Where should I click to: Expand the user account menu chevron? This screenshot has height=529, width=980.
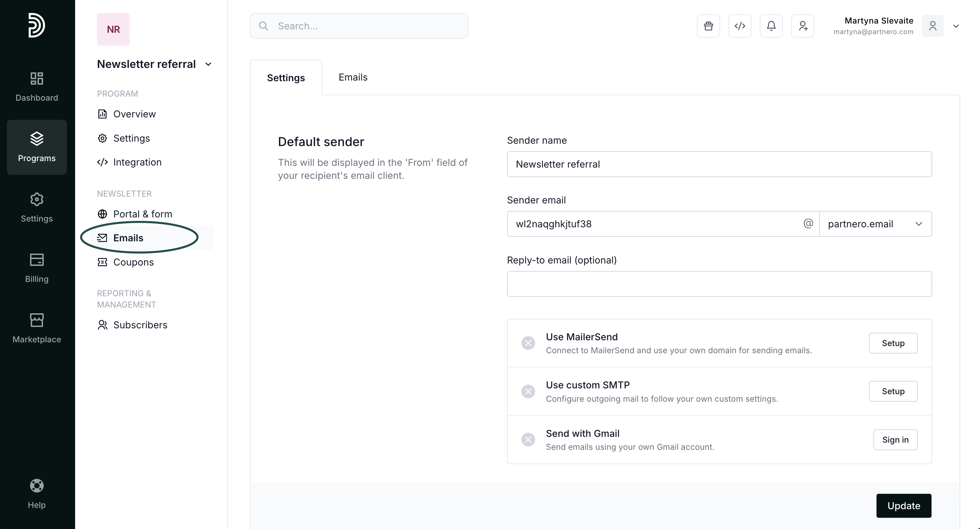pos(956,26)
